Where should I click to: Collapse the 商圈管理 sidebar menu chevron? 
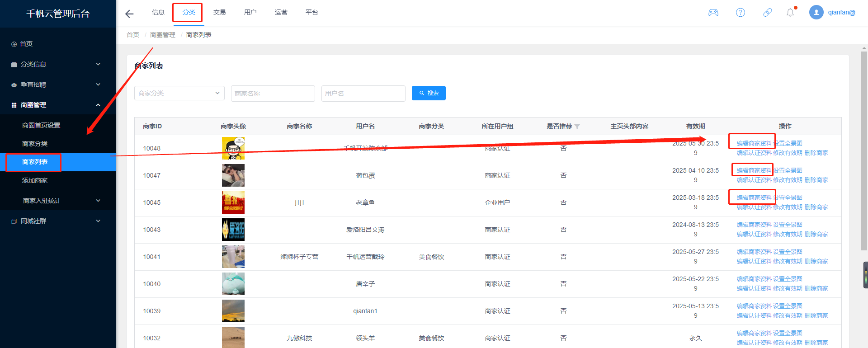[98, 105]
